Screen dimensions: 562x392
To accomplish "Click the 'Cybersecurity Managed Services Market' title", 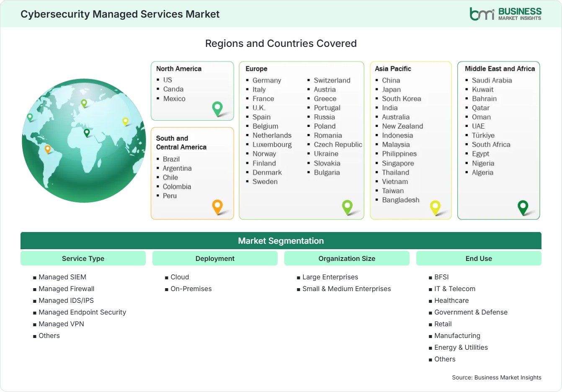I will [120, 14].
